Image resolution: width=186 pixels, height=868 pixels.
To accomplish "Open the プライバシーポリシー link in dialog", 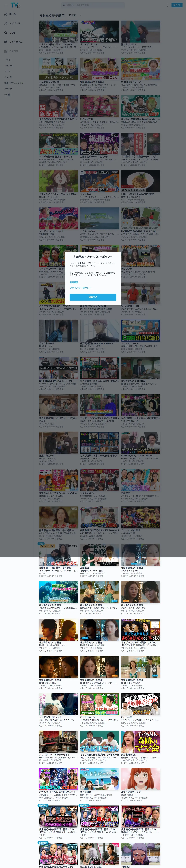I will click(80, 288).
